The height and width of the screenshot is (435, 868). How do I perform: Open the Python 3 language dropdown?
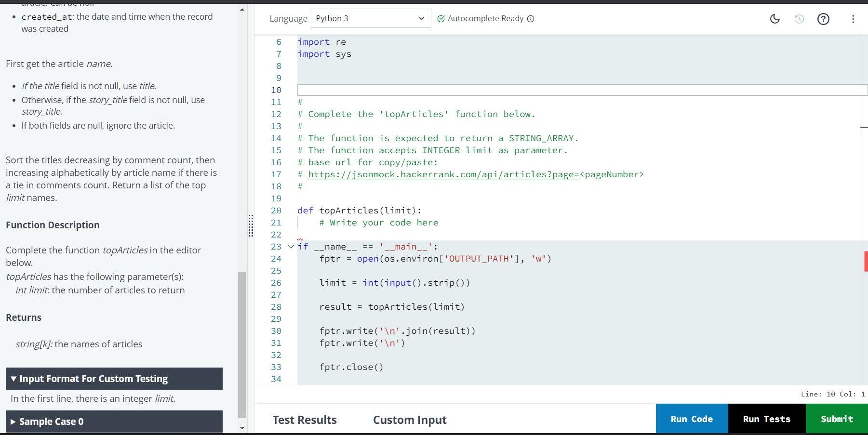click(371, 18)
